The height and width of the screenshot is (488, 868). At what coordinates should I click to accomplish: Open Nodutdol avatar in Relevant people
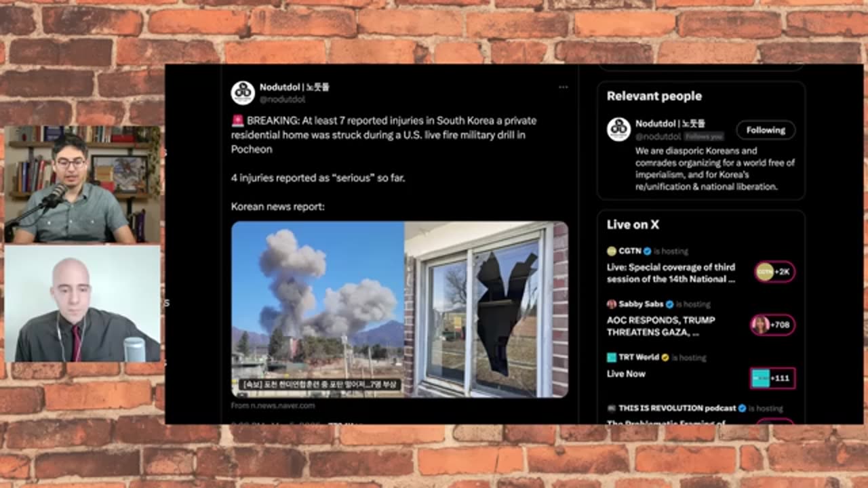[x=618, y=129]
